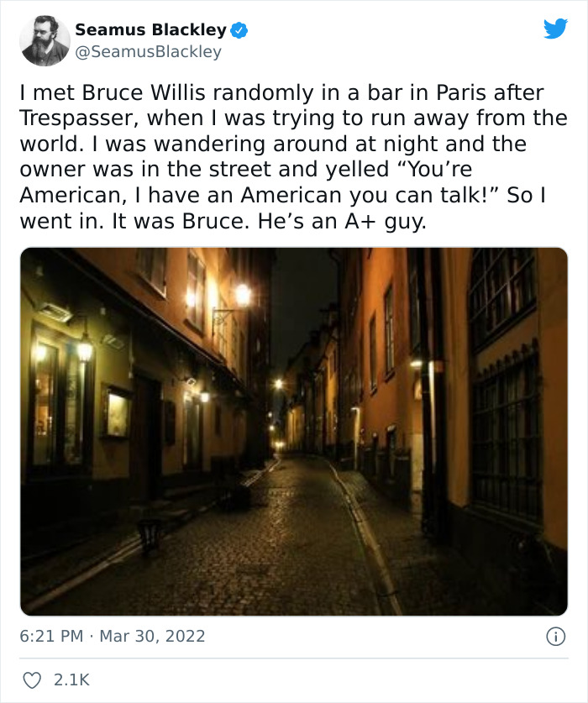Click the nighttime alley photo in the tweet
Viewport: 588px width, 703px height.
[294, 428]
